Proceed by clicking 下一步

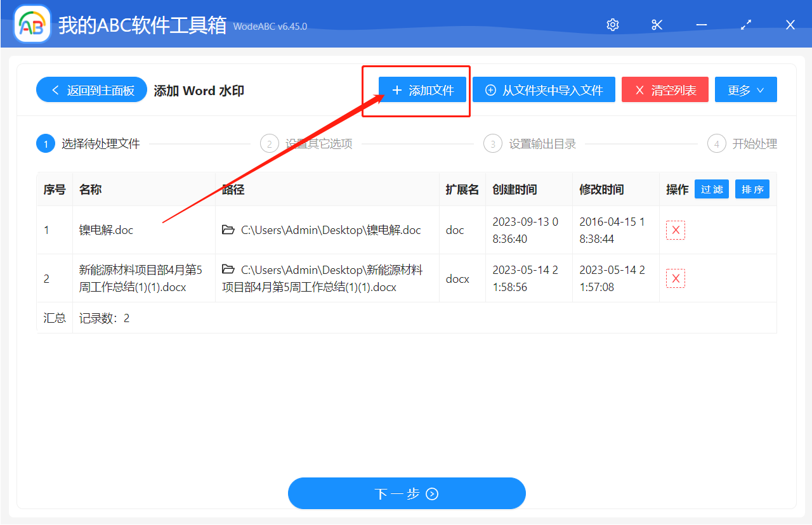pos(407,493)
